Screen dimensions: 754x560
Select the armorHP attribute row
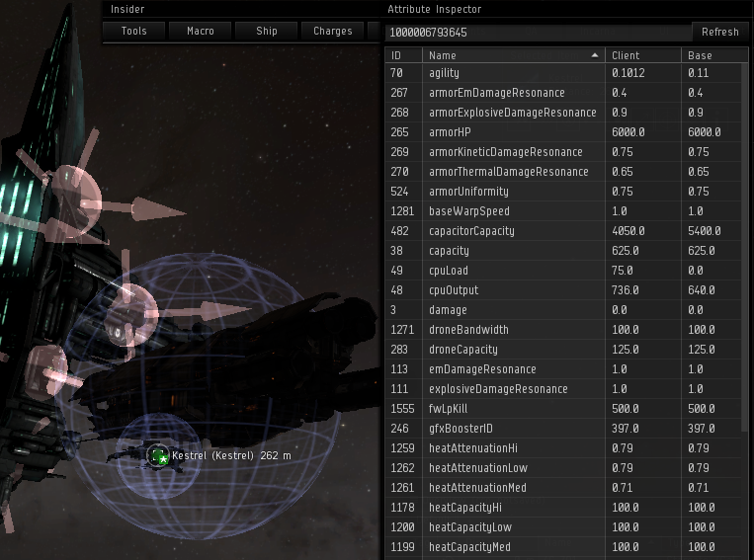click(563, 131)
